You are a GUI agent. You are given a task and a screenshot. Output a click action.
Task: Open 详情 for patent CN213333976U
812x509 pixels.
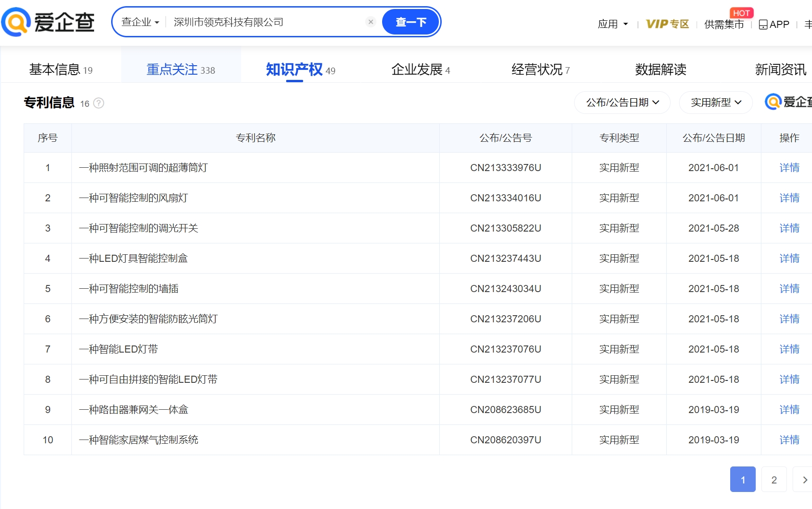click(789, 168)
